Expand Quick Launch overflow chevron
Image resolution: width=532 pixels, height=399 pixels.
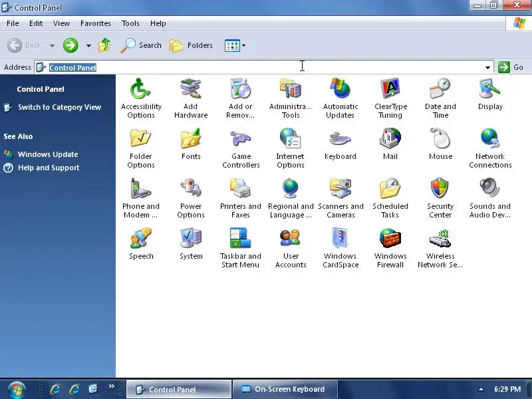tap(111, 386)
